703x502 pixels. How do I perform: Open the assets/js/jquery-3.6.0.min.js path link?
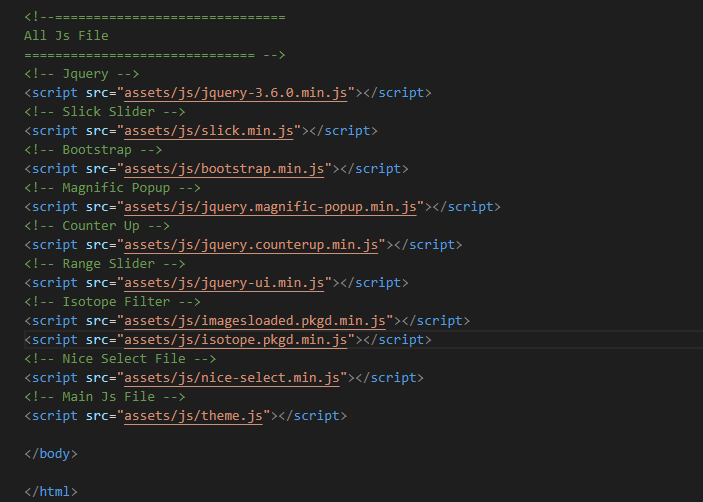point(235,93)
